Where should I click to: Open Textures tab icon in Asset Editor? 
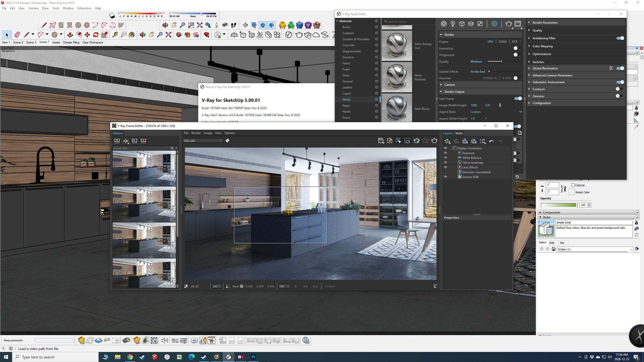[x=480, y=24]
